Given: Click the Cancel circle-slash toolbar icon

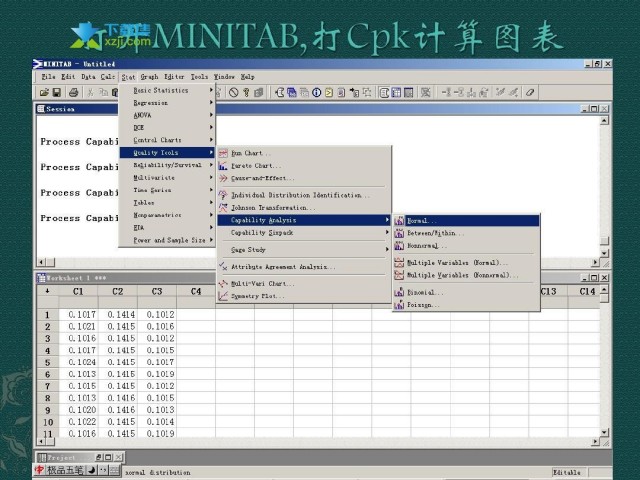Looking at the screenshot, I should click(233, 93).
